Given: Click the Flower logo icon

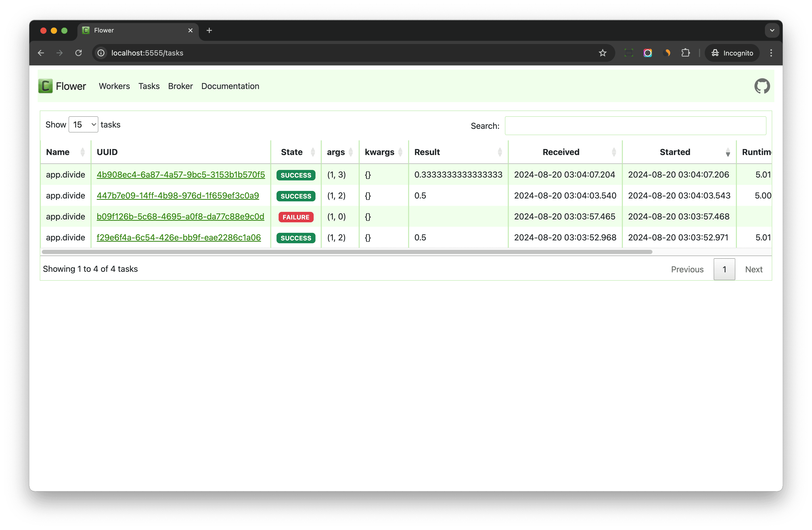Looking at the screenshot, I should click(45, 86).
